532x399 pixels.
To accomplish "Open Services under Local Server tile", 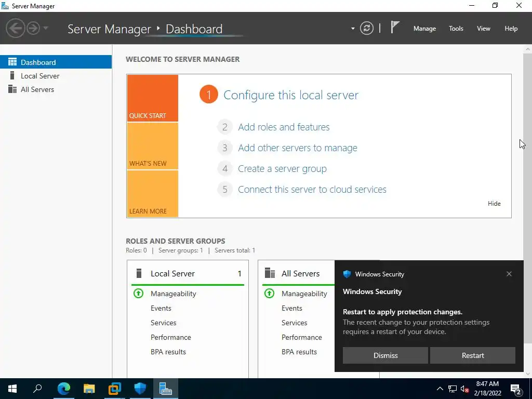I will [164, 323].
